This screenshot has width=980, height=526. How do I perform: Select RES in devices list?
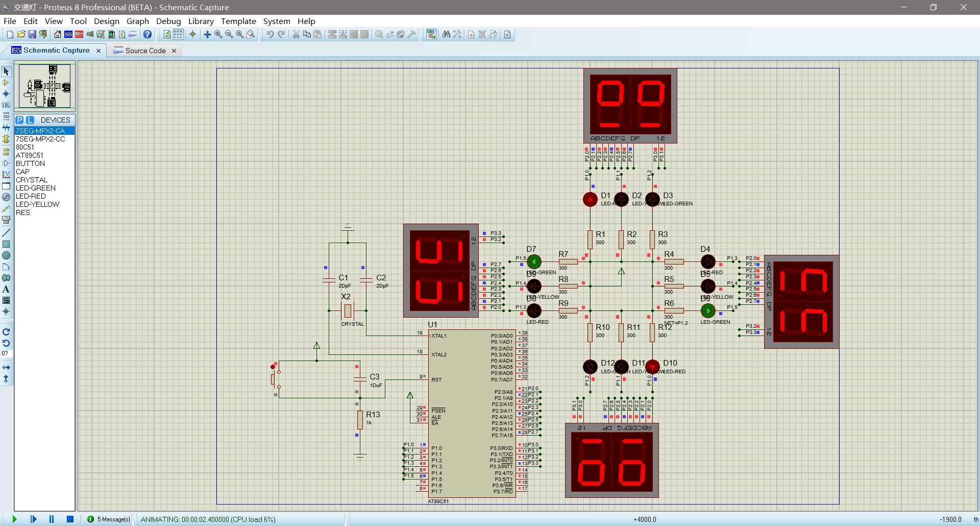click(x=44, y=212)
